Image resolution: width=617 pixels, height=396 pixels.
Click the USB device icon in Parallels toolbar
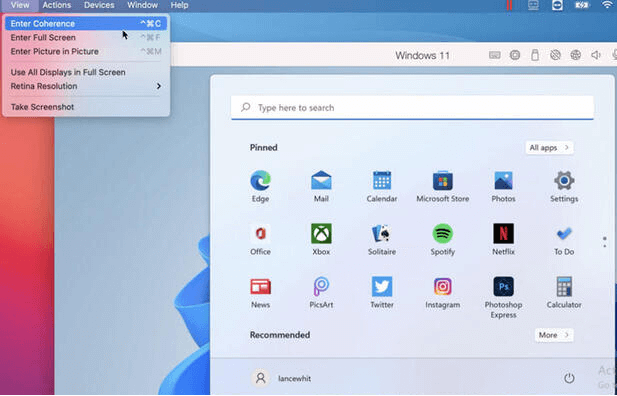535,55
